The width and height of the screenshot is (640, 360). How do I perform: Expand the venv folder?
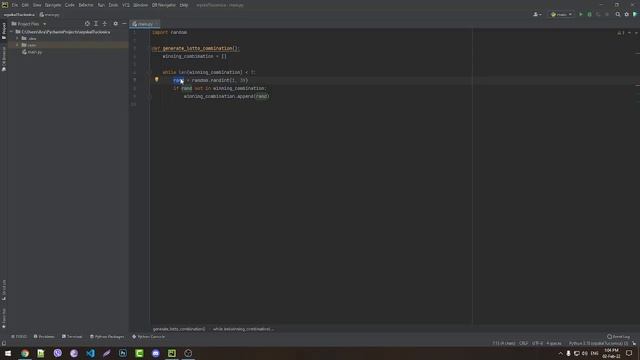coord(18,45)
